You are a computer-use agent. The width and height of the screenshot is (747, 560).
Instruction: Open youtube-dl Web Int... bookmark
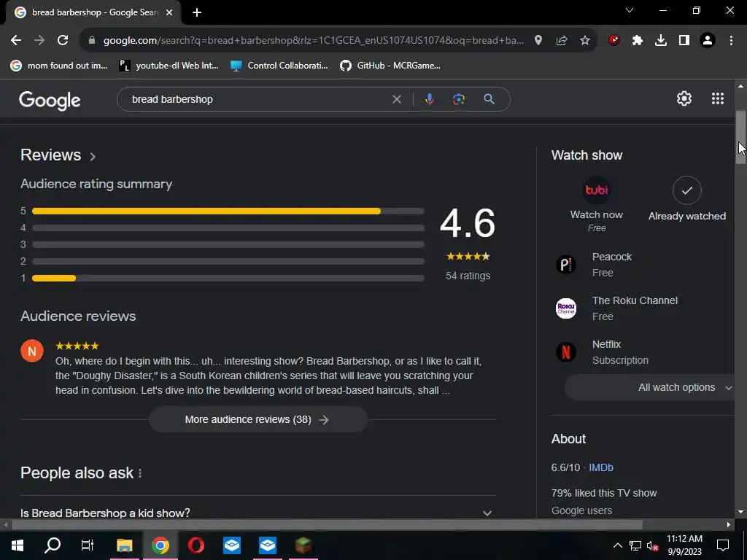click(x=169, y=66)
